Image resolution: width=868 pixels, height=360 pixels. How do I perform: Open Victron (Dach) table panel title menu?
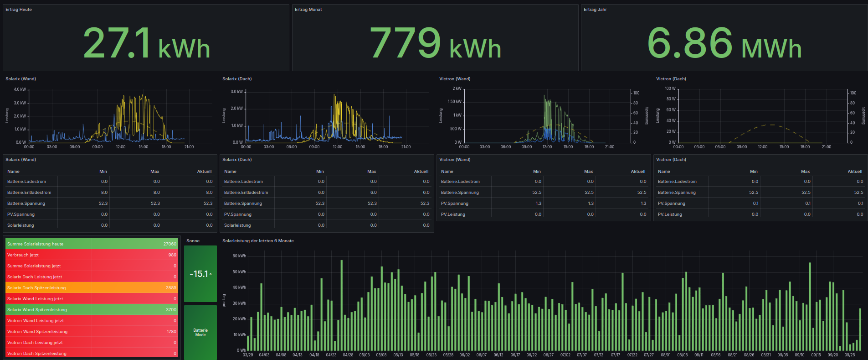tap(671, 160)
